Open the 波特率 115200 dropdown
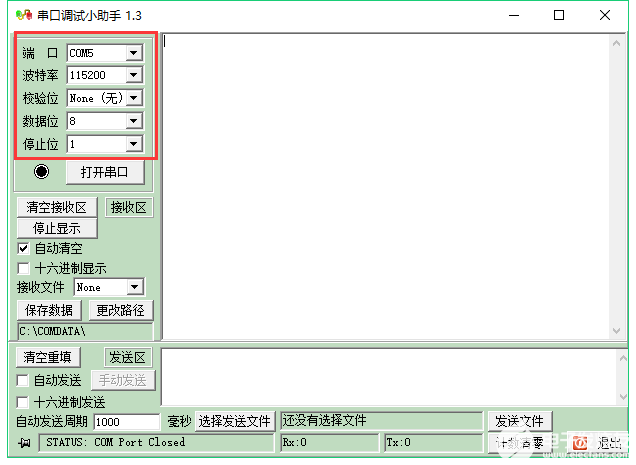The width and height of the screenshot is (636, 465). (133, 75)
